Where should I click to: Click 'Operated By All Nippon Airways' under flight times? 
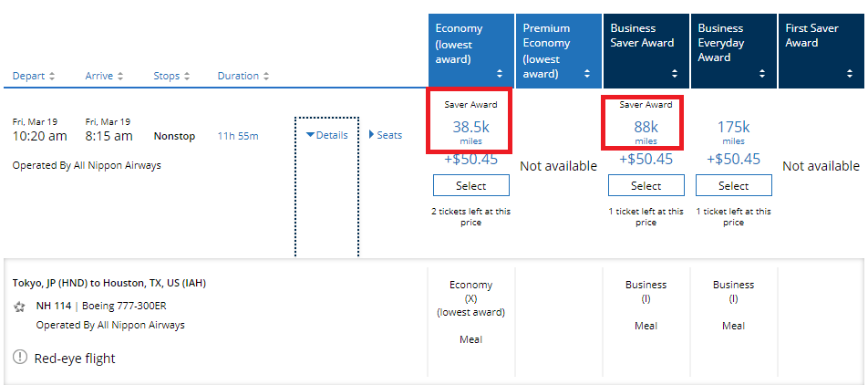(87, 165)
